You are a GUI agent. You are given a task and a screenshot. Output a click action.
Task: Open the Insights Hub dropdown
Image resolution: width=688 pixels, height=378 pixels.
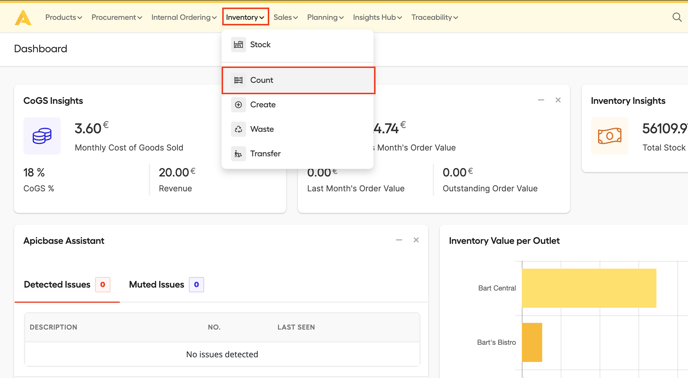[377, 18]
